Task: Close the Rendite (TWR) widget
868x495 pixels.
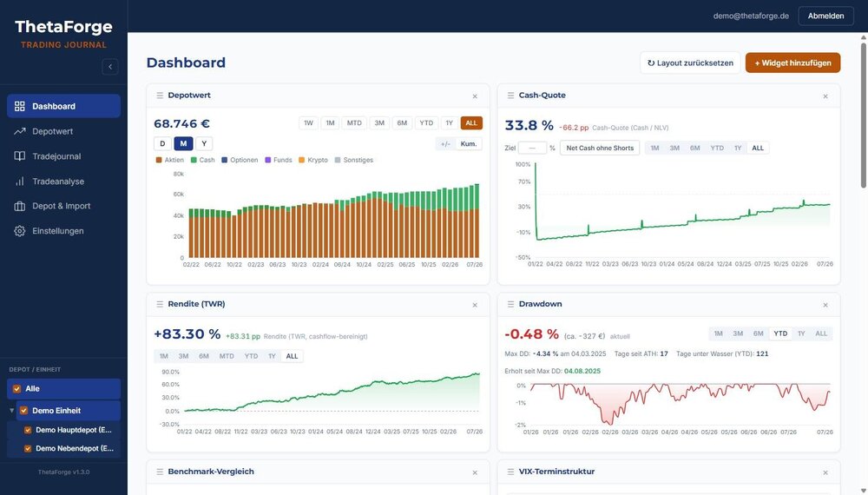Action: point(475,305)
